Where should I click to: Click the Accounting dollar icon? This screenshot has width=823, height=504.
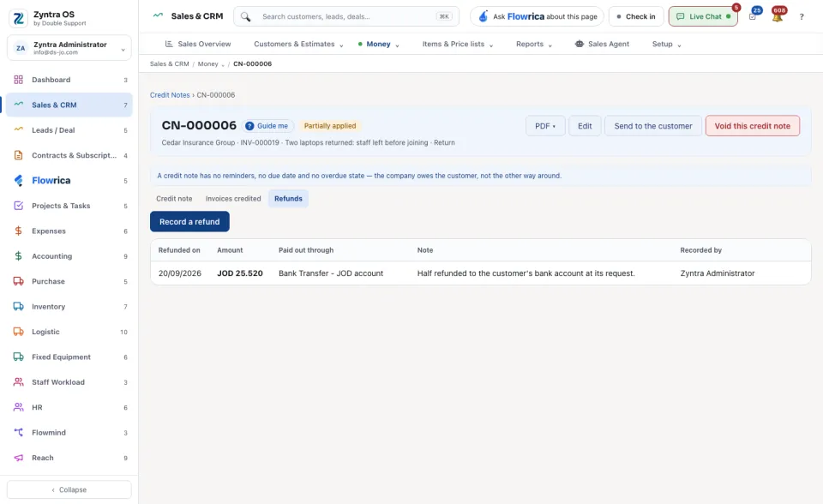pos(18,255)
